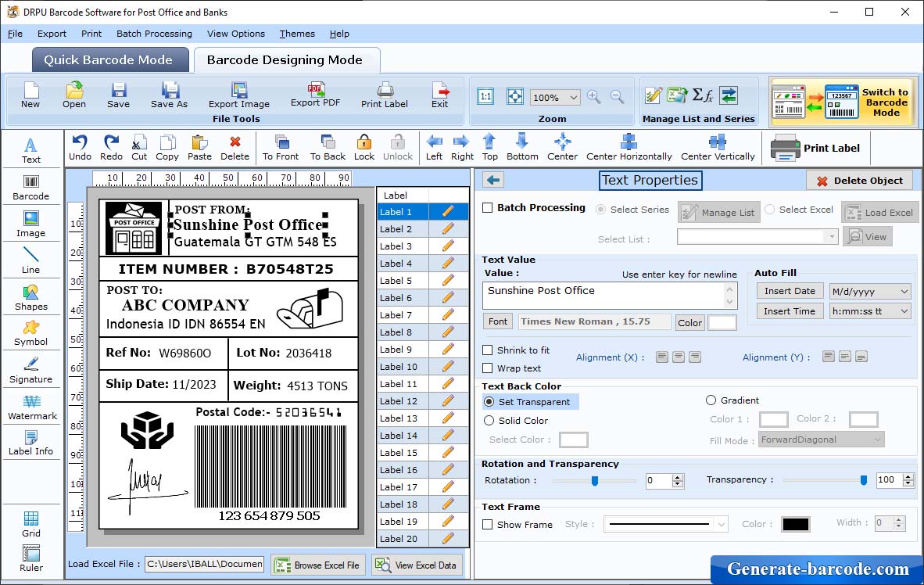This screenshot has width=924, height=585.
Task: Click Print Label in File Tools
Action: tap(384, 95)
